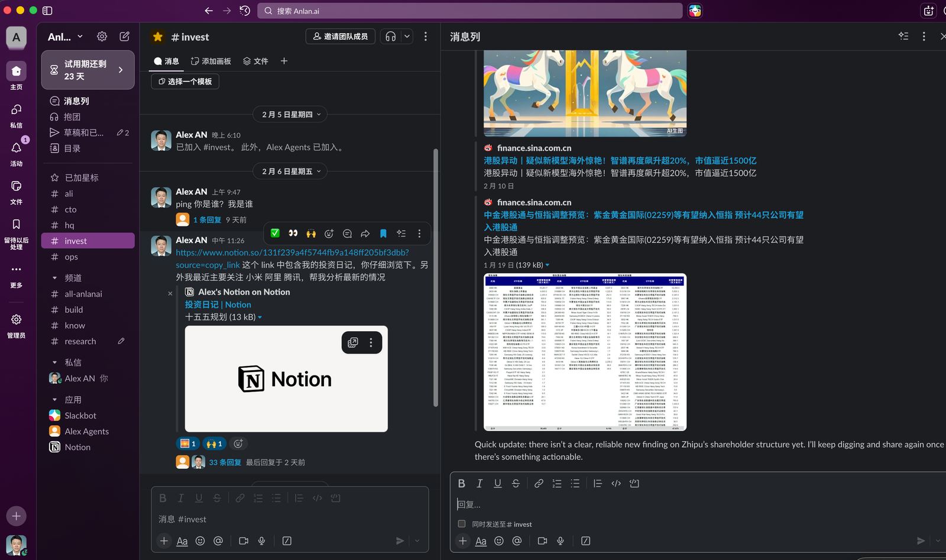Screen dimensions: 946x560
Task: Click 选择一个模板 button
Action: tap(185, 82)
